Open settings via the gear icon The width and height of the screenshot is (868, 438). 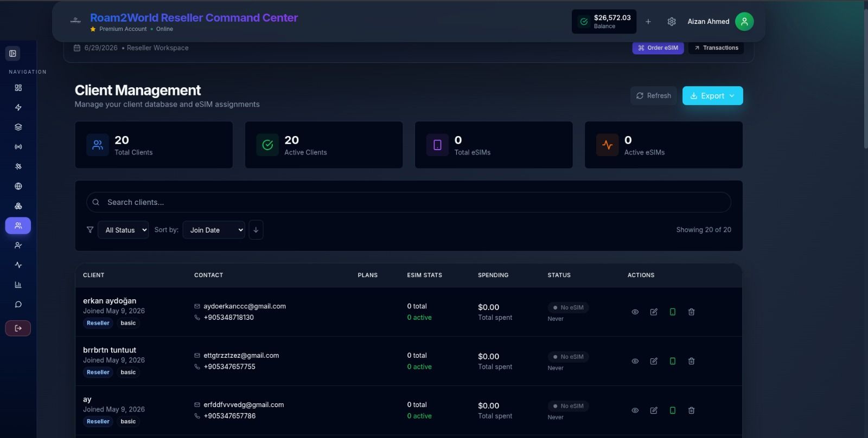[672, 22]
